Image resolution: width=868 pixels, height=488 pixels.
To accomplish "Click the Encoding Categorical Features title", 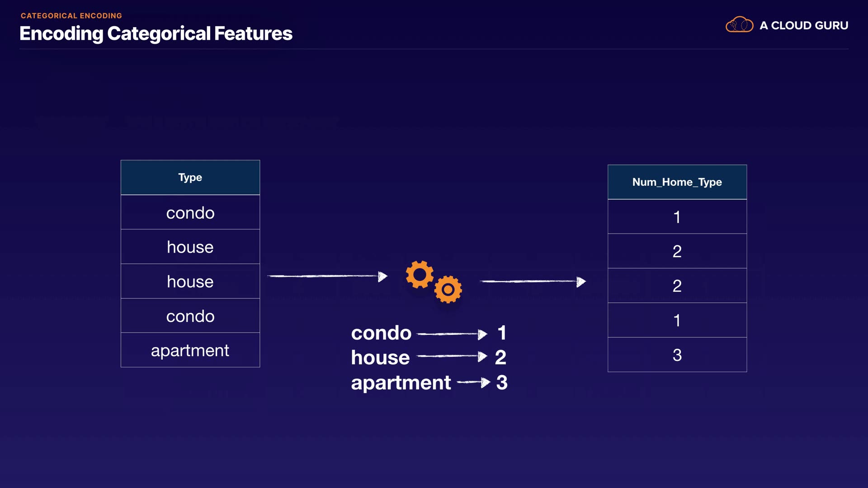I will tap(156, 33).
